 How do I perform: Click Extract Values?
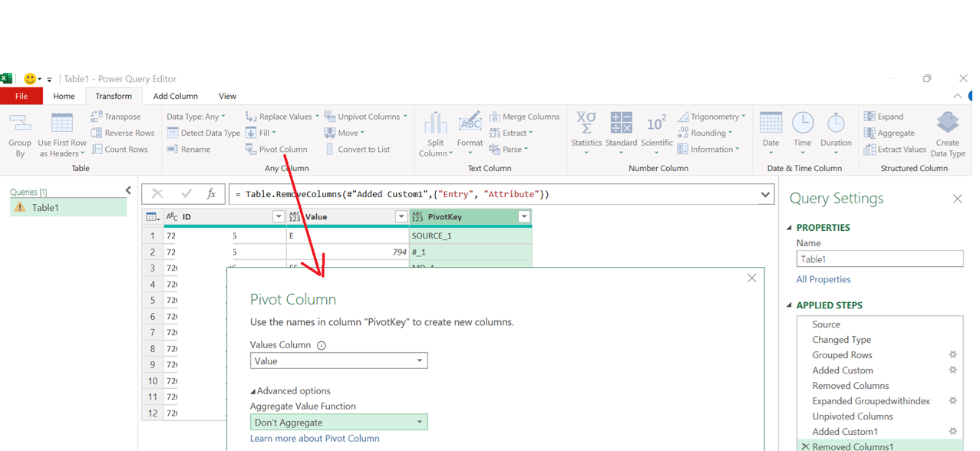click(895, 150)
